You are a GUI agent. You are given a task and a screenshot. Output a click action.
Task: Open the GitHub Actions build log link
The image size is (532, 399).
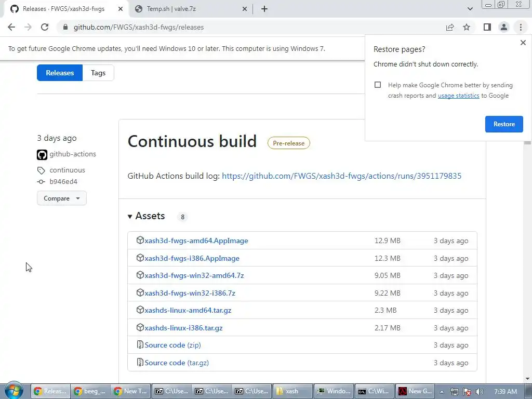click(x=341, y=176)
